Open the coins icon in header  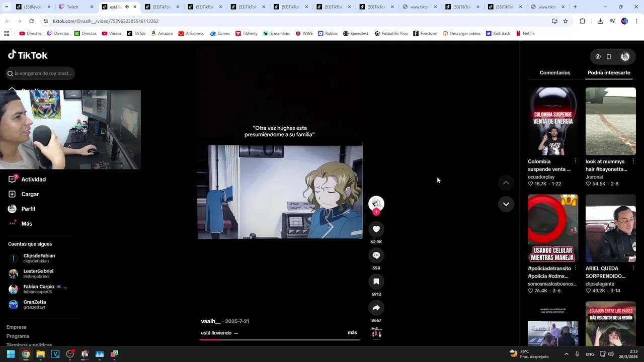[598, 57]
